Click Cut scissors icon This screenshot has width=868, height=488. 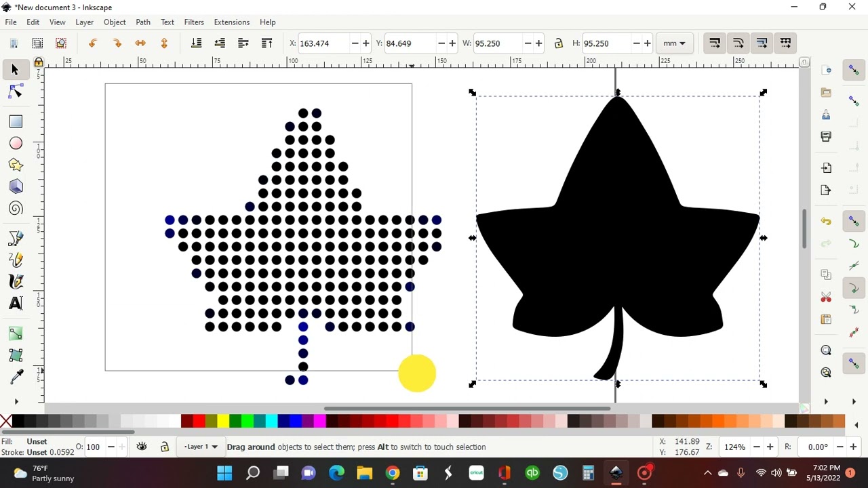point(826,297)
